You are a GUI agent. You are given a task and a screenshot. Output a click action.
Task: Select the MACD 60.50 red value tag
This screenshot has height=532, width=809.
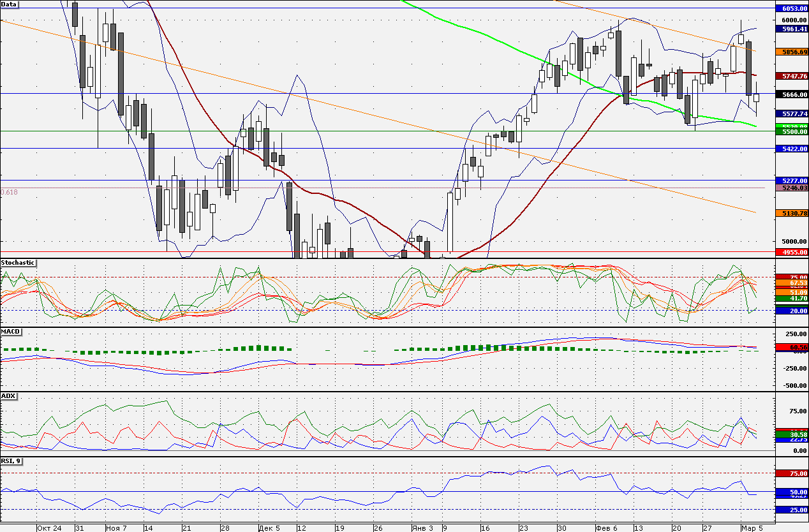coord(792,347)
